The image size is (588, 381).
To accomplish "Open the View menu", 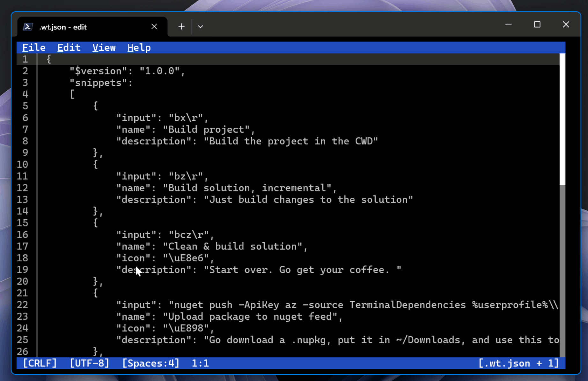I will point(104,48).
